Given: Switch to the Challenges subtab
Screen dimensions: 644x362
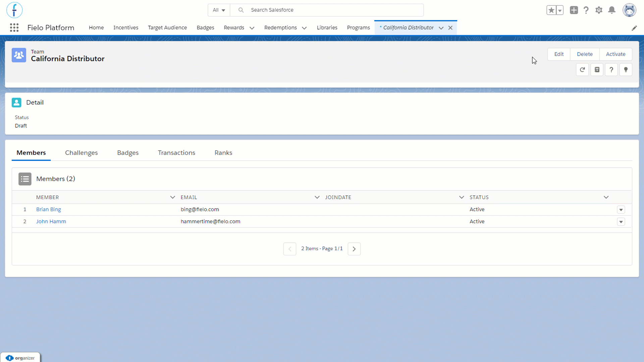Looking at the screenshot, I should (82, 153).
